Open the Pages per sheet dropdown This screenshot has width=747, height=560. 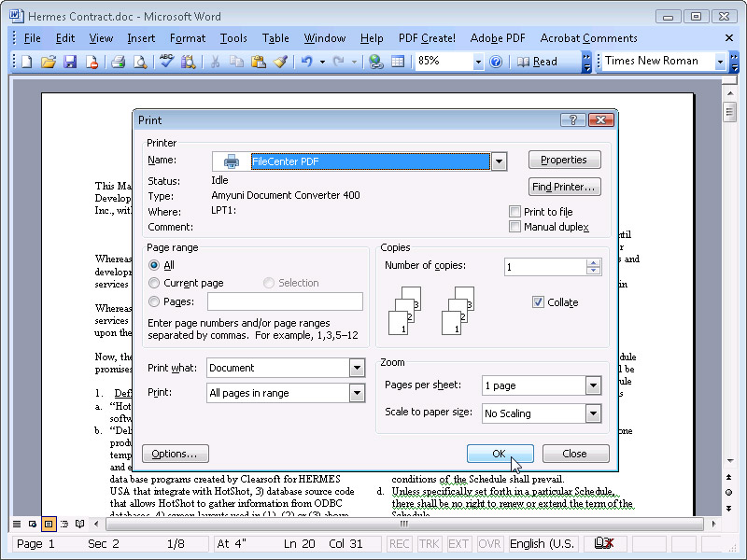pos(593,385)
